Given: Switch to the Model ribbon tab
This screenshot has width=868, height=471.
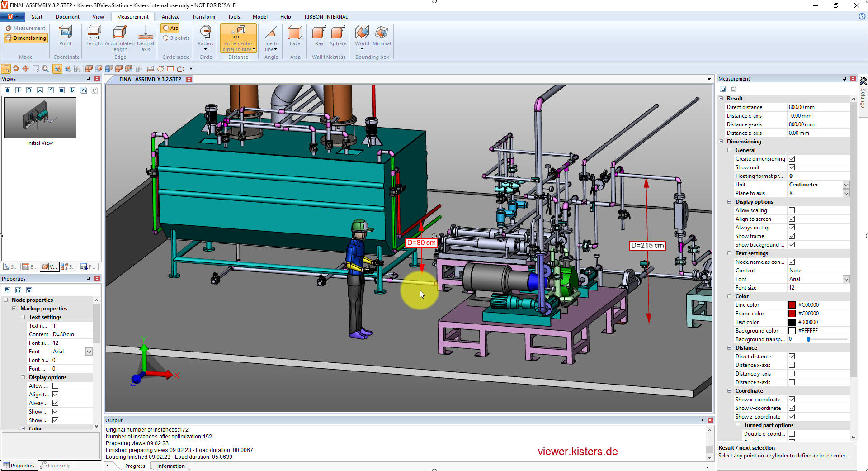Looking at the screenshot, I should pos(260,17).
